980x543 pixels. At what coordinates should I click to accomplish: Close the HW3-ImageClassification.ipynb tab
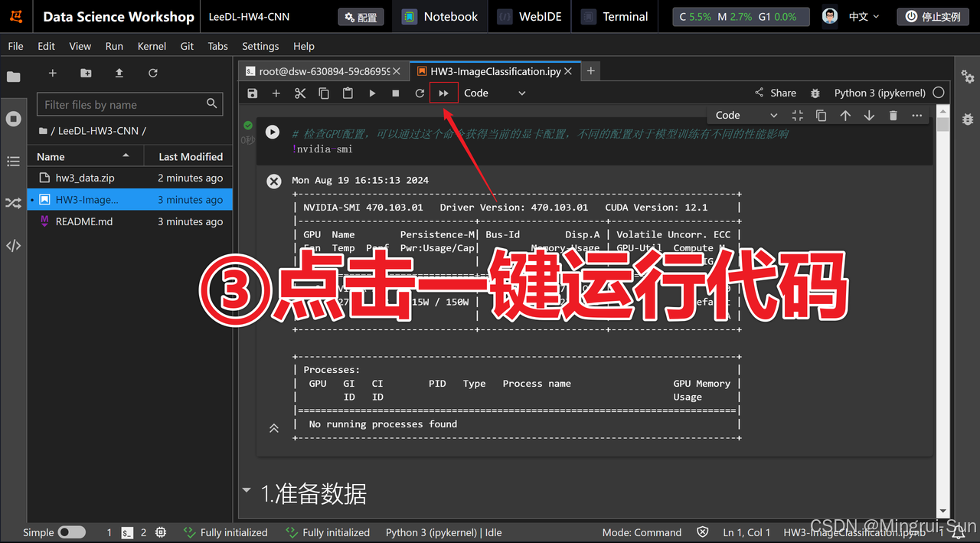point(568,71)
